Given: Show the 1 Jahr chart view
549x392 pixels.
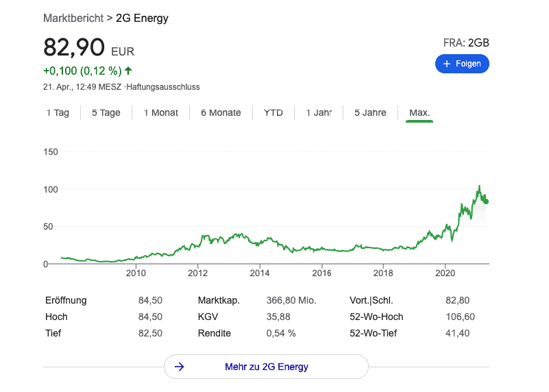Looking at the screenshot, I should click(x=319, y=113).
